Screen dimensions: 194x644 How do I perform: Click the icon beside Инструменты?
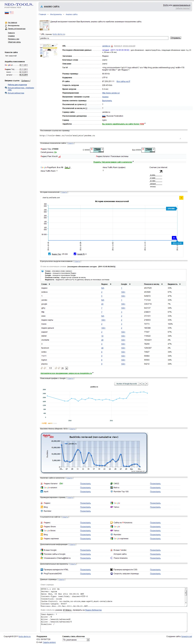click(6, 26)
